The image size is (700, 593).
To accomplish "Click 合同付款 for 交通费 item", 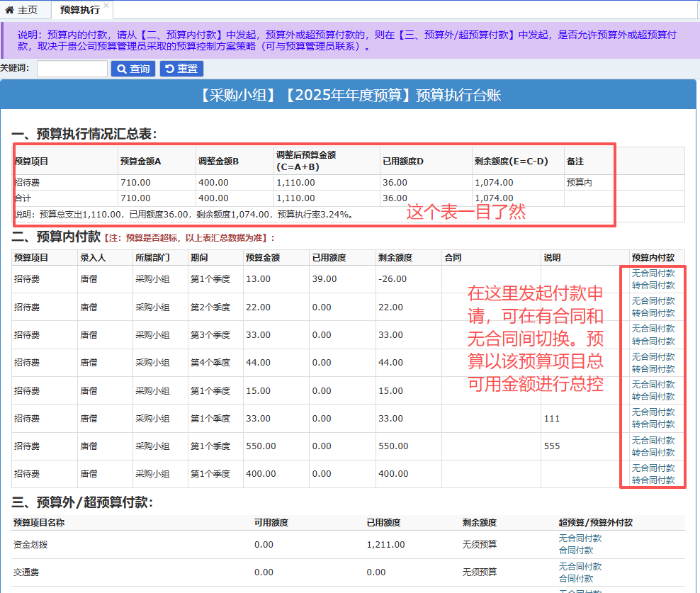I will [575, 579].
